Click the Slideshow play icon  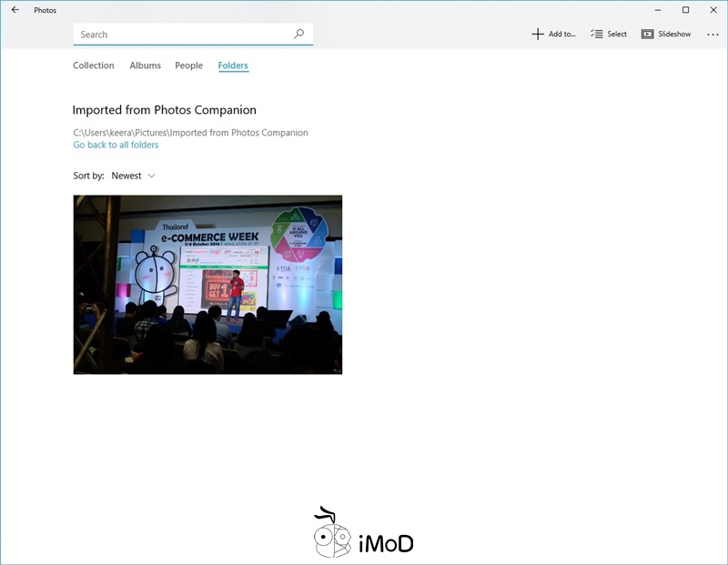[x=647, y=35]
